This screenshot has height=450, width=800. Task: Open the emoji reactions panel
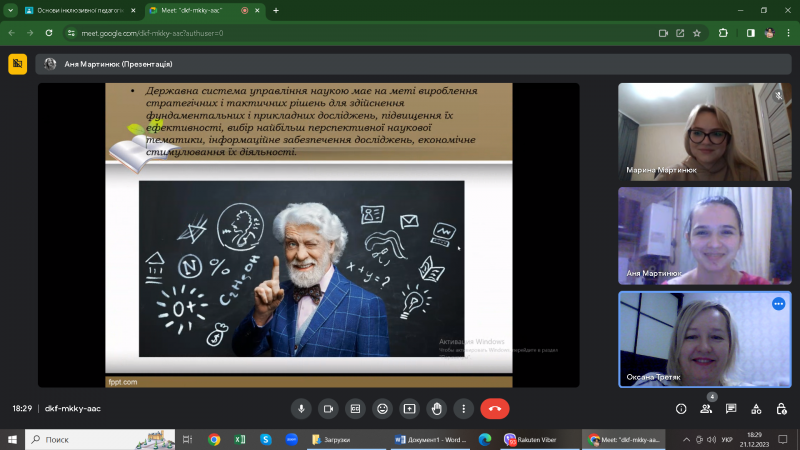(x=382, y=408)
